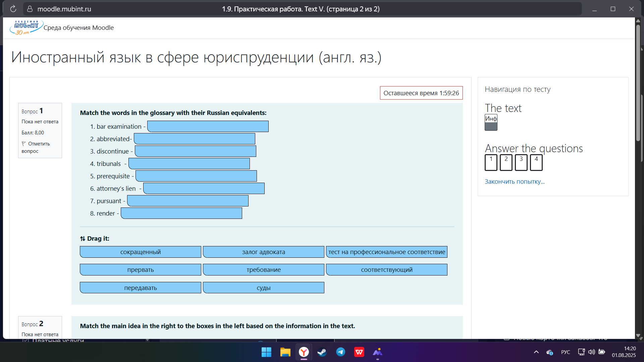Click the Mubint academy logo
The image size is (644, 362).
(26, 27)
